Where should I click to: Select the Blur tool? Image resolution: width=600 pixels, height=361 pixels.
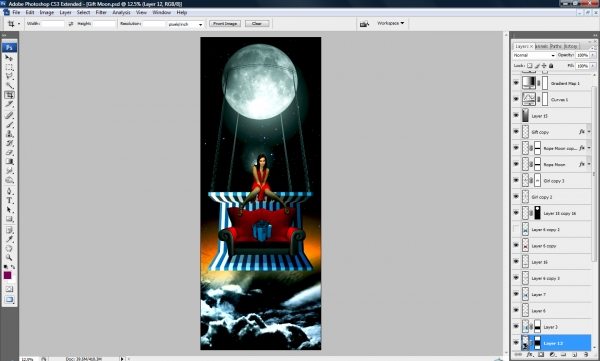coord(9,170)
